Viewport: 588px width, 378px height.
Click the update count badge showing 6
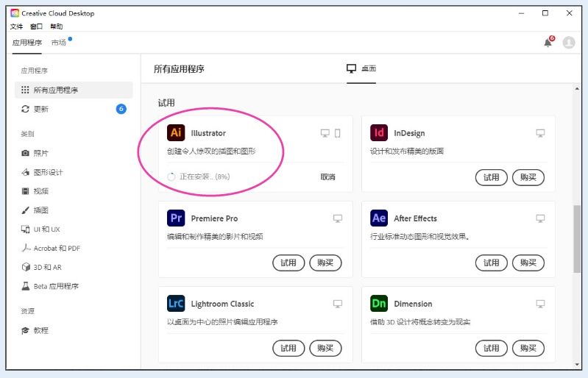[x=121, y=109]
